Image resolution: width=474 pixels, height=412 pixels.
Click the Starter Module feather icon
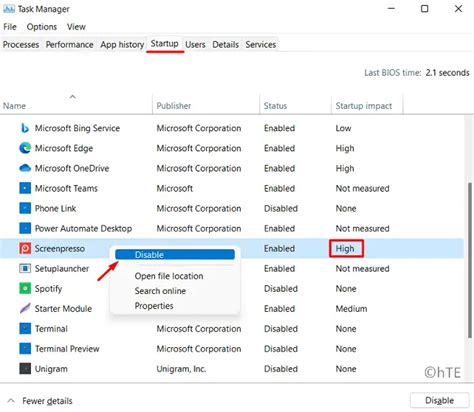[x=25, y=308]
